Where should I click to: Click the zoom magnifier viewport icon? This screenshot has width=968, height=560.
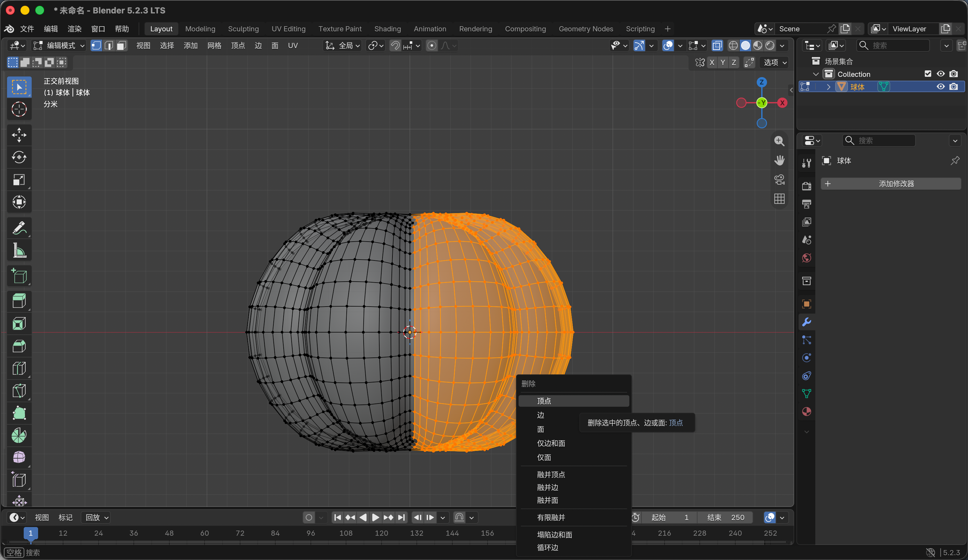(x=779, y=141)
